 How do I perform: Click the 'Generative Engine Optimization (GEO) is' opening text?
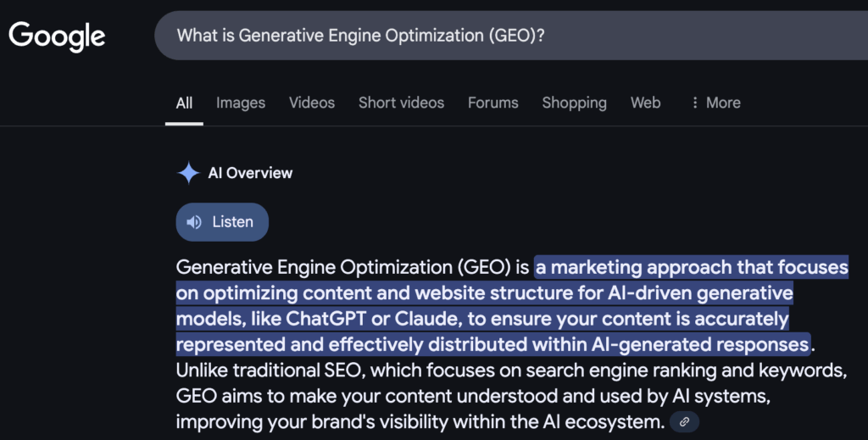click(x=353, y=267)
